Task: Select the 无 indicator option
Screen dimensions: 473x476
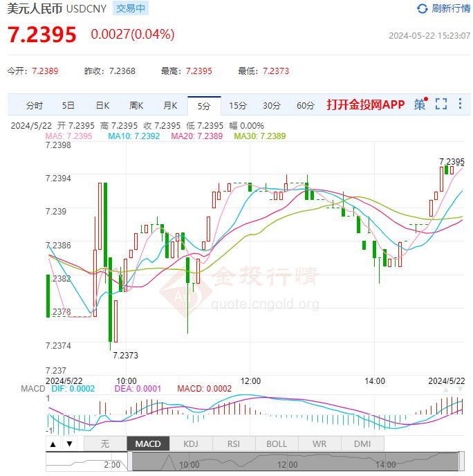Action: point(105,444)
